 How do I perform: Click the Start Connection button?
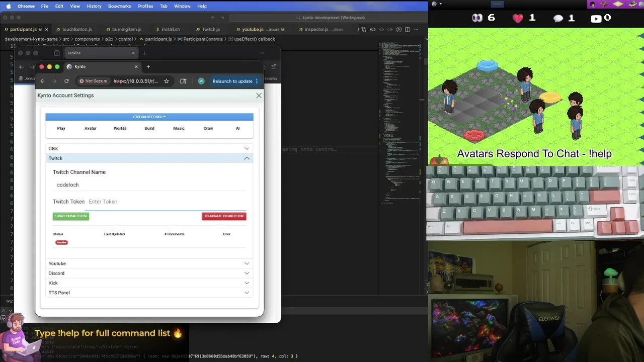point(71,216)
